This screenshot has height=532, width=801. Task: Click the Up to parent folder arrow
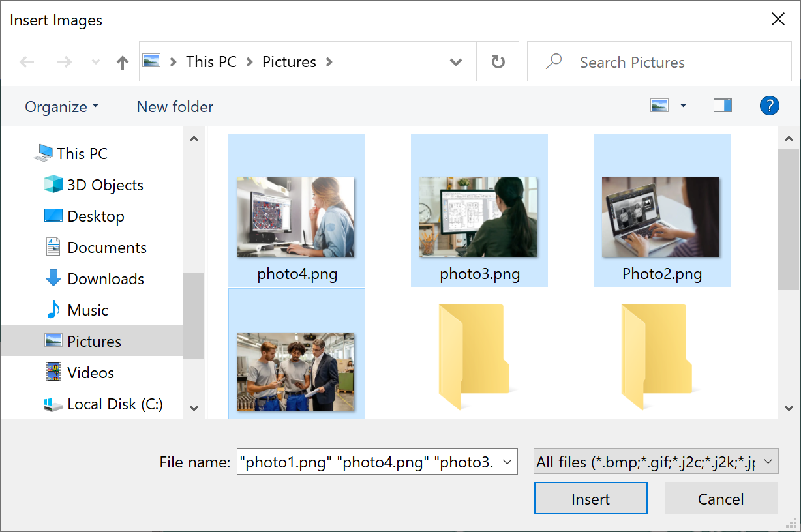(x=122, y=63)
